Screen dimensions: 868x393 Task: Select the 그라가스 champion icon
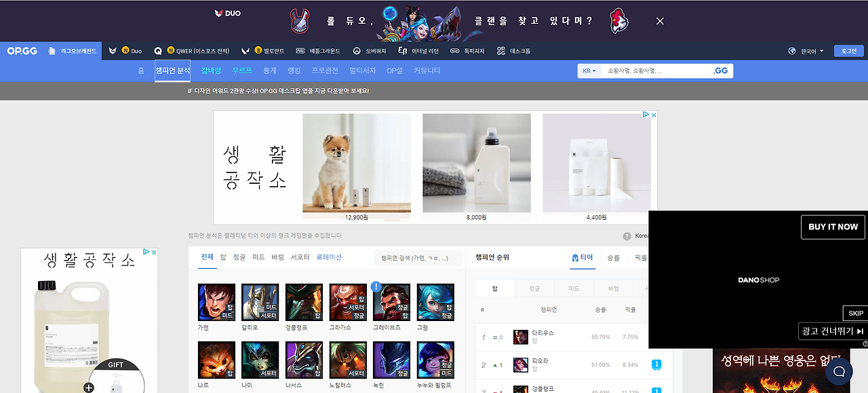click(348, 302)
